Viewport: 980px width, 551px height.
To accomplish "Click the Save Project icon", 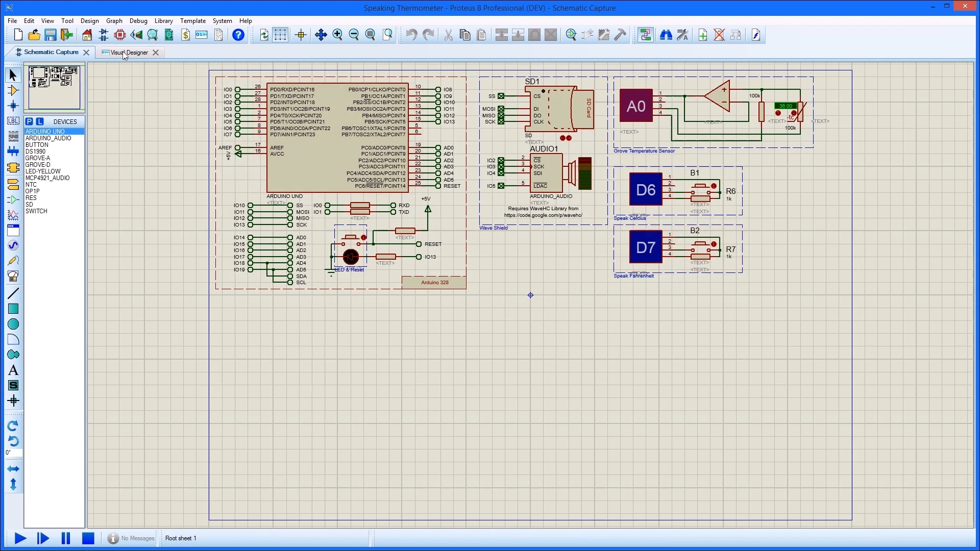I will tap(50, 35).
